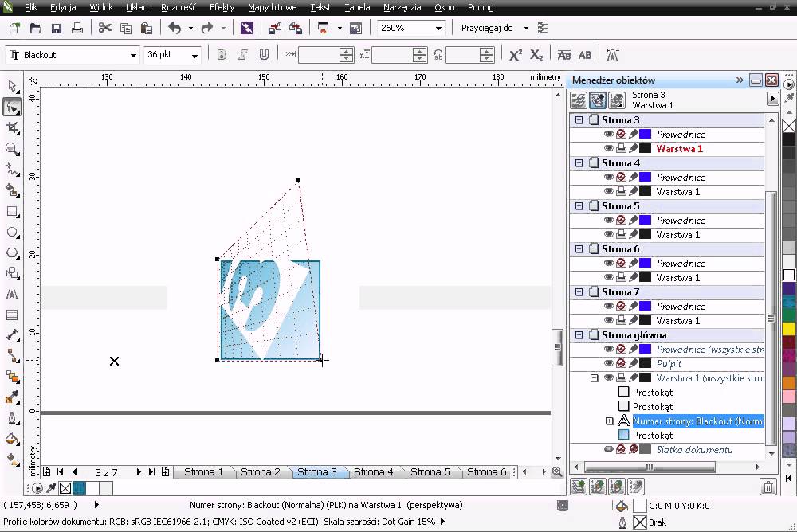Open the 260% zoom level dropdown

point(438,29)
